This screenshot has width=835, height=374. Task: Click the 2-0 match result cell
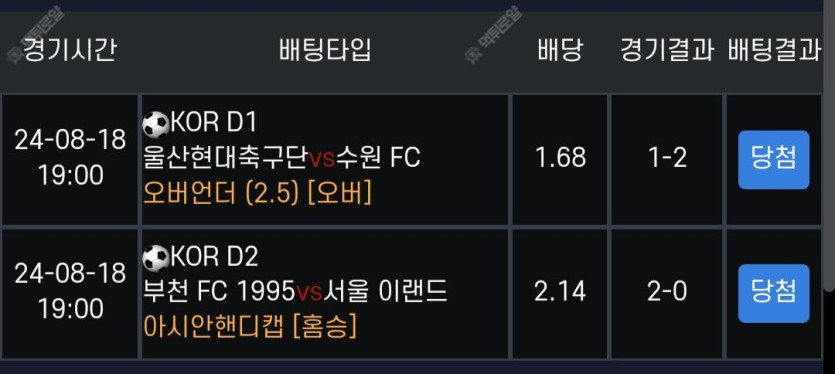(667, 292)
